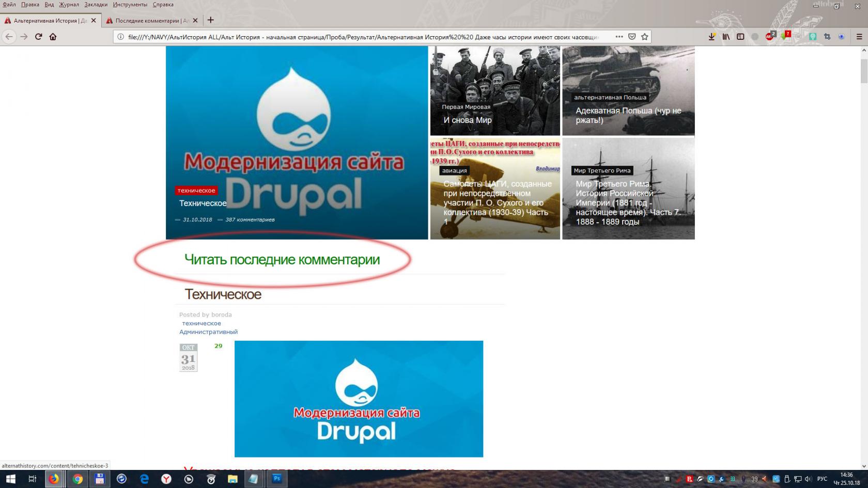Image resolution: width=868 pixels, height=488 pixels.
Task: Open the техническое tag link under post
Action: coord(202,323)
